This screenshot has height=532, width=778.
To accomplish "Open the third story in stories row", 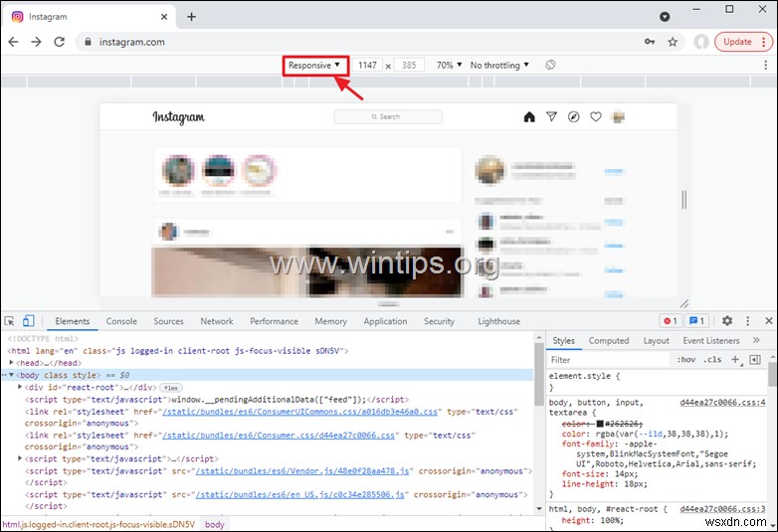I will pyautogui.click(x=259, y=170).
